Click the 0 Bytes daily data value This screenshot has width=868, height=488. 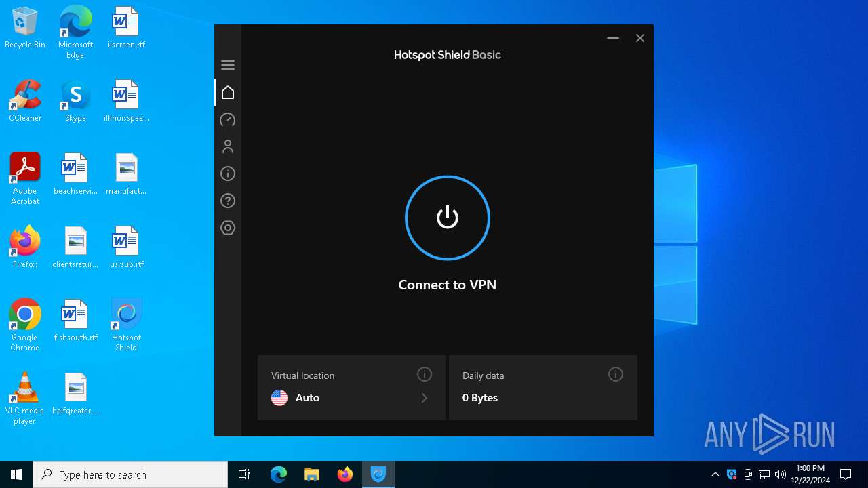tap(480, 398)
